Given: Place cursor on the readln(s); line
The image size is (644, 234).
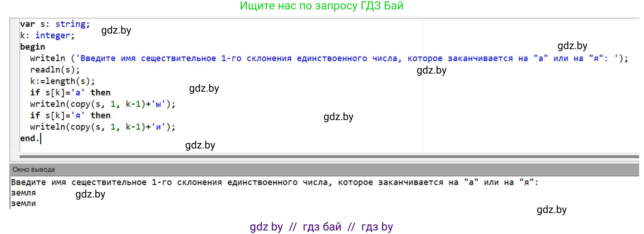Looking at the screenshot, I should pyautogui.click(x=55, y=70).
